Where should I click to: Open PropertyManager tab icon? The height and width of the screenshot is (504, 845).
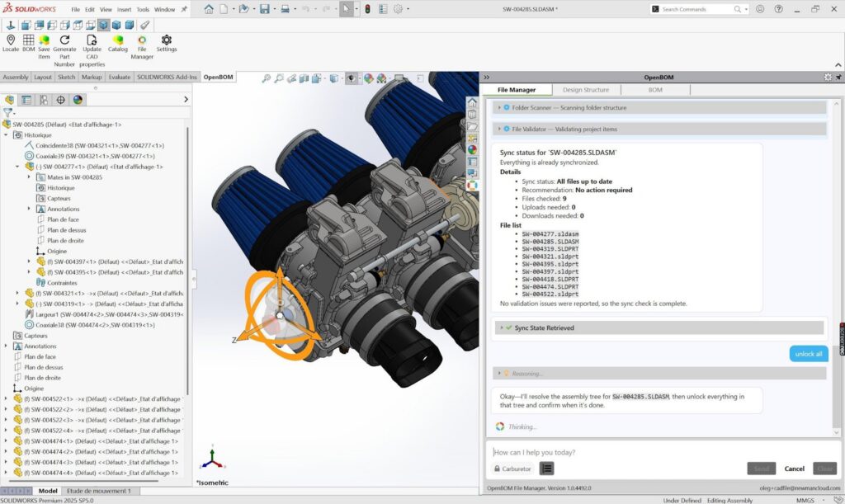point(26,100)
